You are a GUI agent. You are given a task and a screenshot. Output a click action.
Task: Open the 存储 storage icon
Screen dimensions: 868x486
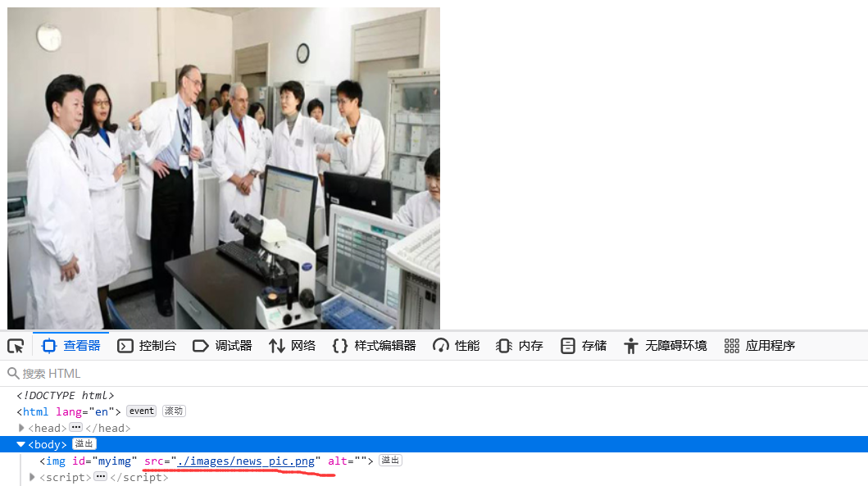point(567,346)
